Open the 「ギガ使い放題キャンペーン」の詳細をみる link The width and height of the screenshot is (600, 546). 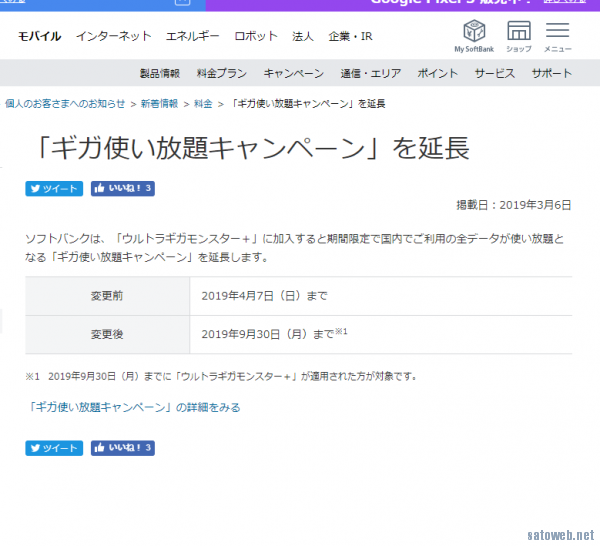(x=133, y=407)
